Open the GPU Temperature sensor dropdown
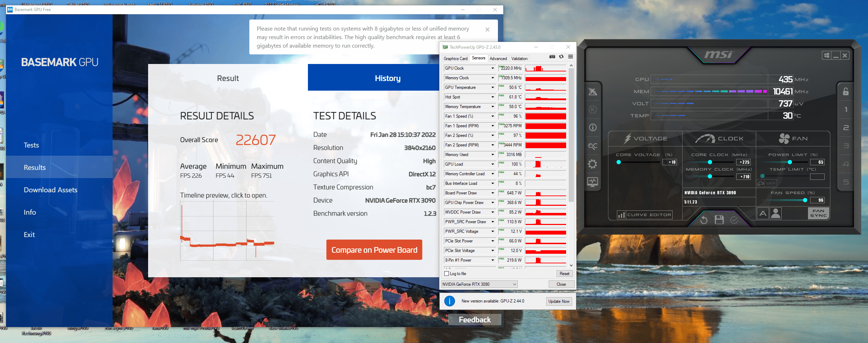 point(493,87)
